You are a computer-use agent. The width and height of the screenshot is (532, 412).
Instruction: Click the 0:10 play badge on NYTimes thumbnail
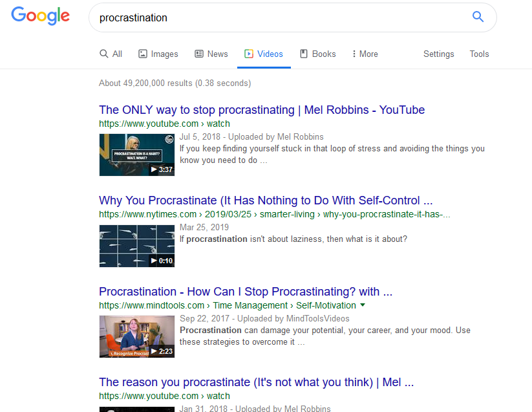162,261
